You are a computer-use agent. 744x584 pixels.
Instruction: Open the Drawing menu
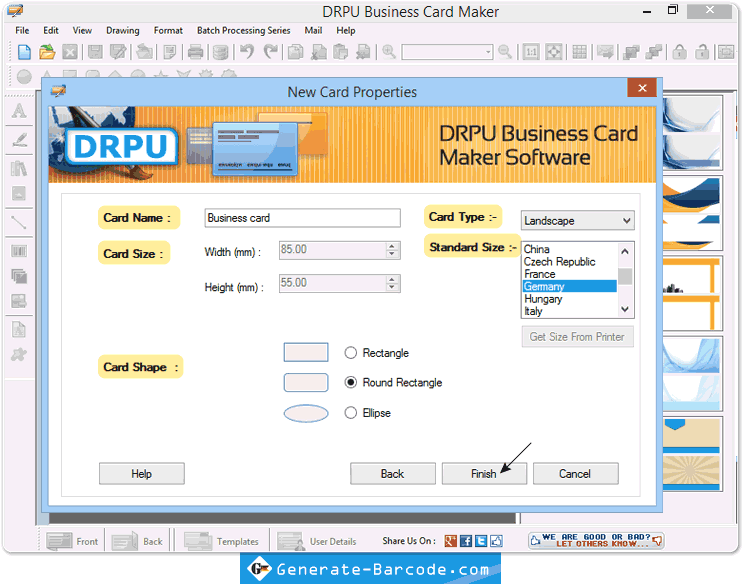point(123,30)
